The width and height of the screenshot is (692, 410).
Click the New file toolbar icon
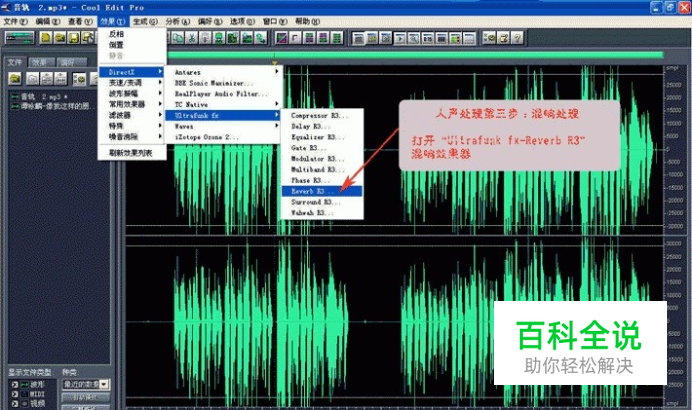click(46, 38)
